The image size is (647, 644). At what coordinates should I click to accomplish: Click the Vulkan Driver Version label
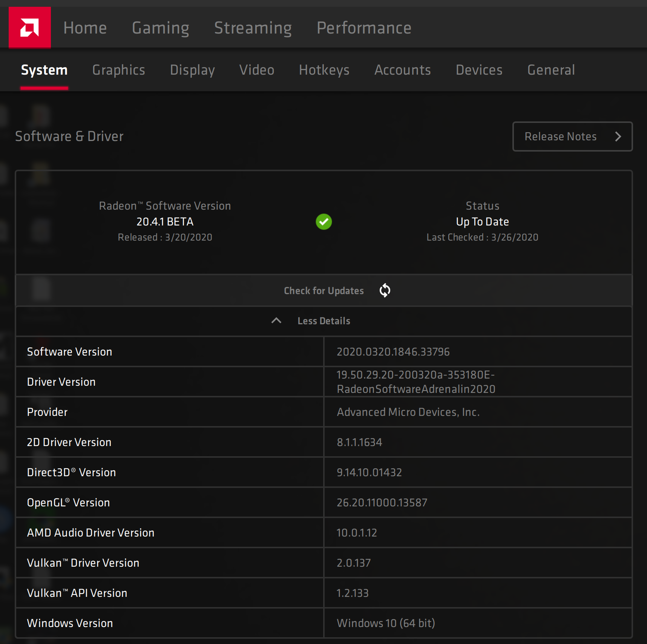[x=83, y=563]
